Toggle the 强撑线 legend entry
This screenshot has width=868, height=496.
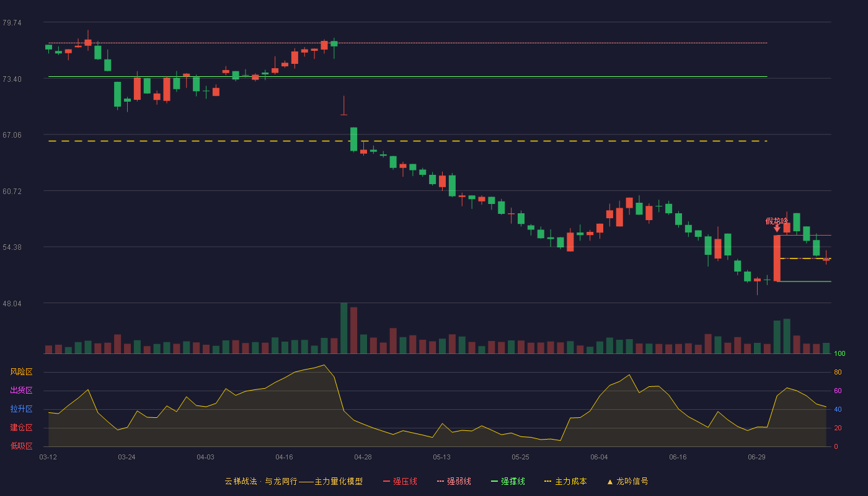click(508, 481)
